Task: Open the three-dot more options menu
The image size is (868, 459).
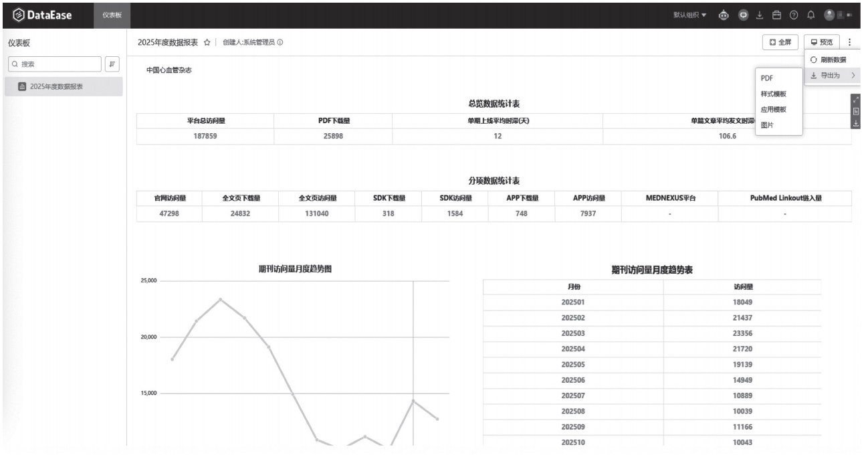Action: point(849,42)
